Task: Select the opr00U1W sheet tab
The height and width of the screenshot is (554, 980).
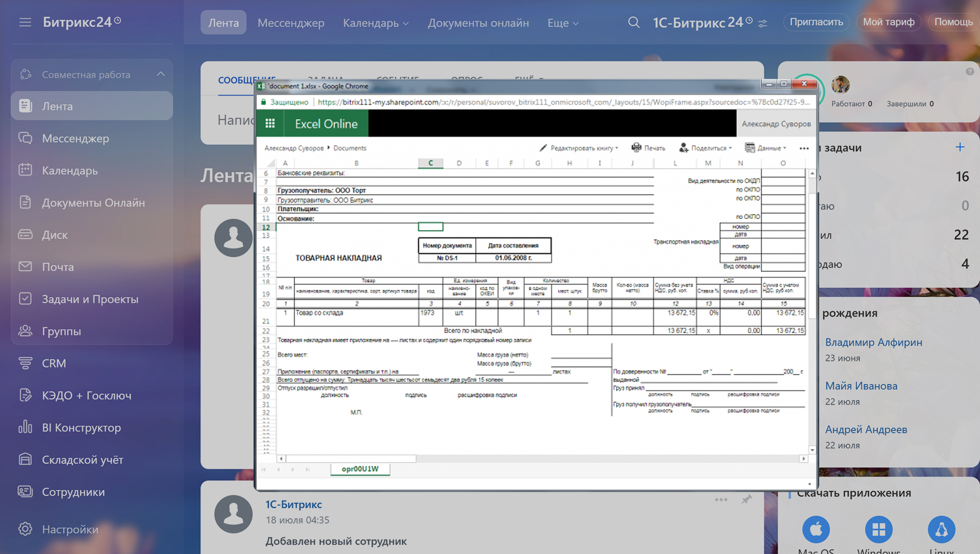Action: (x=360, y=469)
